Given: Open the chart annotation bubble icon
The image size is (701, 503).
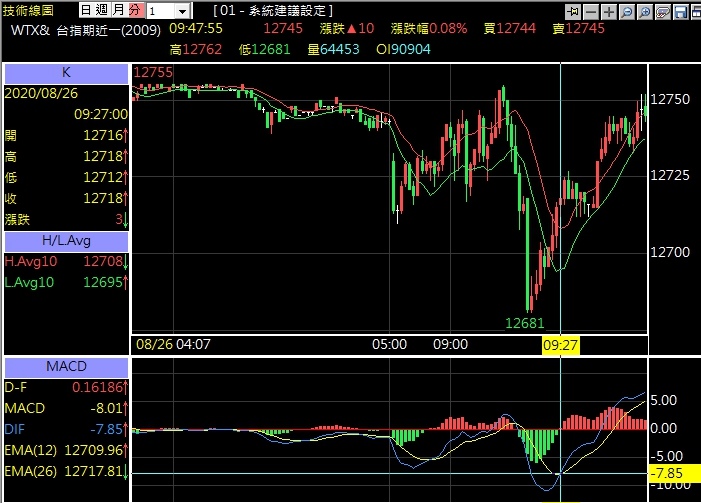Looking at the screenshot, I should pos(663,12).
